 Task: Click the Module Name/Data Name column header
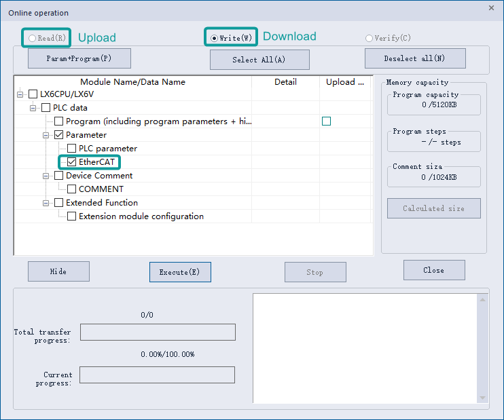(x=132, y=82)
